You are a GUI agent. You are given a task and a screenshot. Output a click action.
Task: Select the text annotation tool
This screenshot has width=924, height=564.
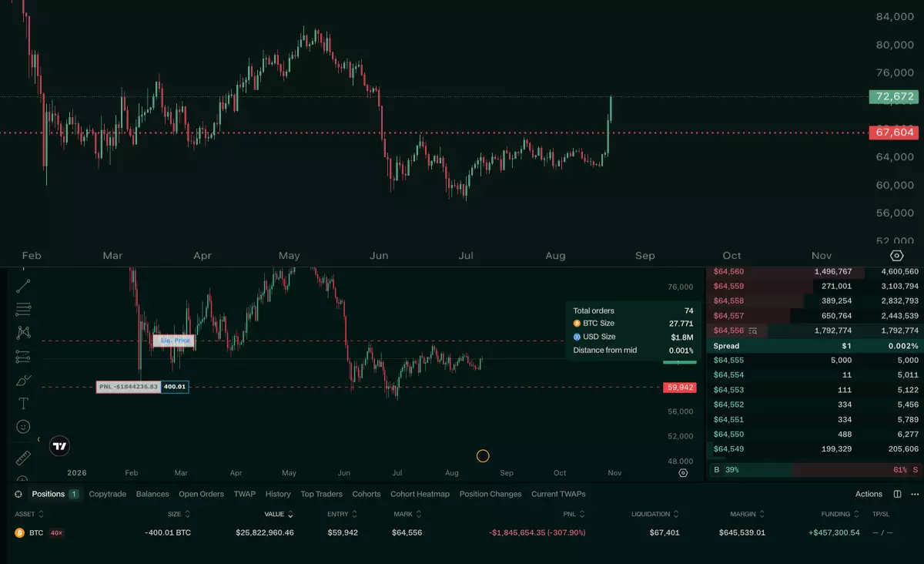pyautogui.click(x=23, y=403)
